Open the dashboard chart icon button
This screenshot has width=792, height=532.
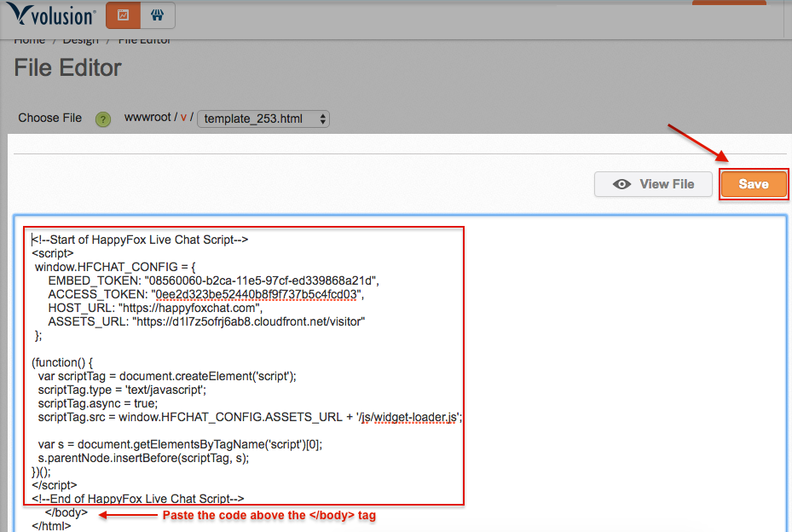(123, 15)
